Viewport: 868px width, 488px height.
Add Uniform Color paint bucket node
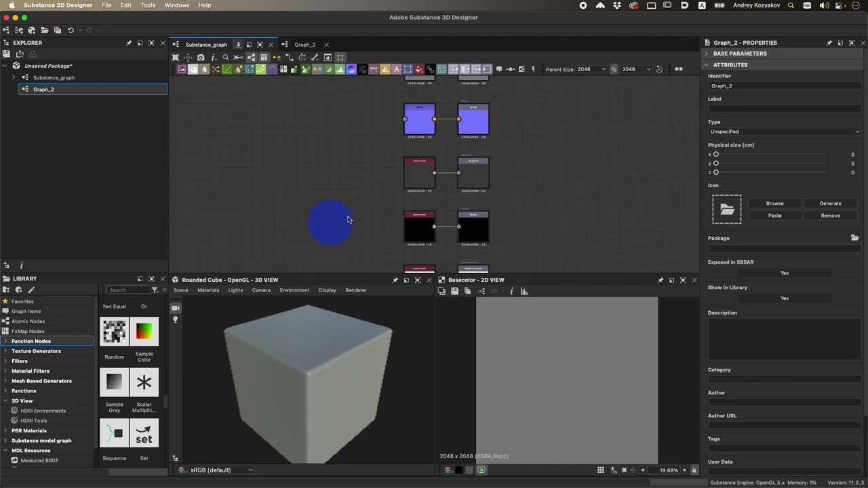tap(419, 69)
